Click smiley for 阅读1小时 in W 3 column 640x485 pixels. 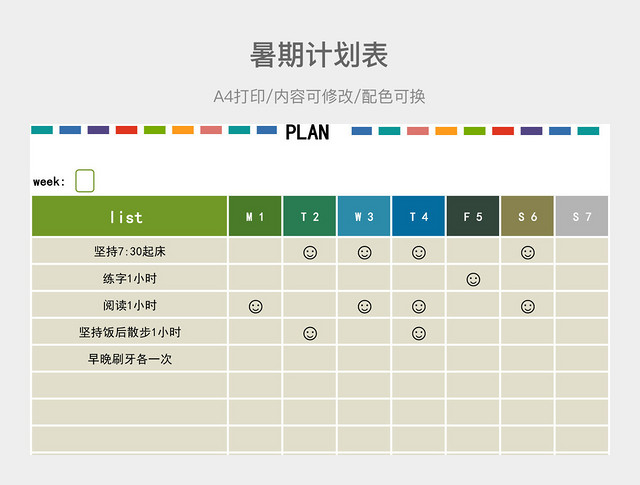(x=364, y=306)
